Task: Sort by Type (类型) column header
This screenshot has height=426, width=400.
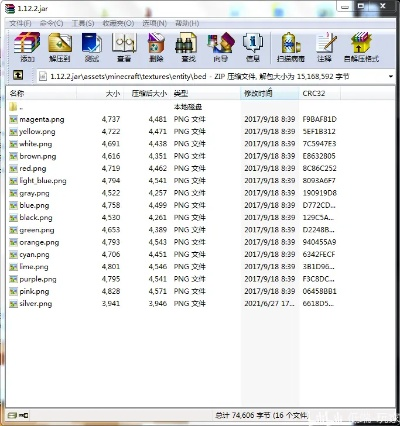Action: (x=205, y=94)
